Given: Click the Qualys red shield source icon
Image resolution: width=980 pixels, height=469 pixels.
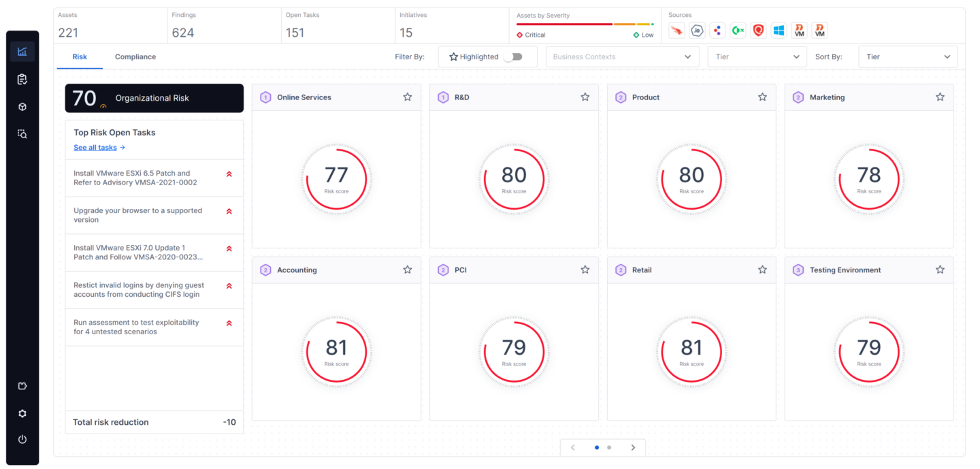Looking at the screenshot, I should 758,31.
